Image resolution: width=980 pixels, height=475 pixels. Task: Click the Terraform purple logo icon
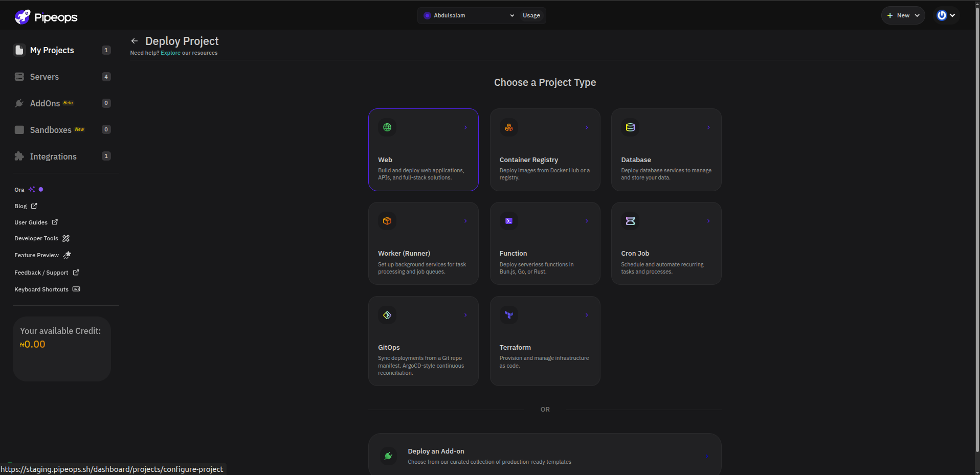click(x=509, y=315)
